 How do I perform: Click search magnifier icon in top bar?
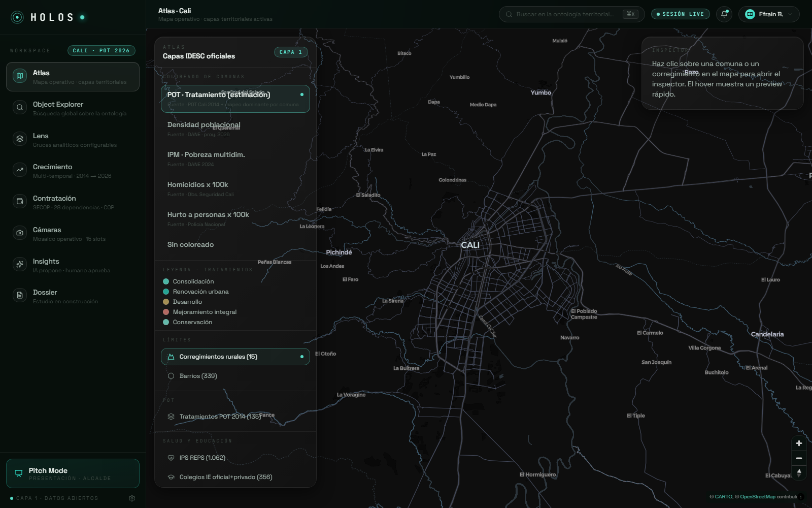[x=509, y=14]
